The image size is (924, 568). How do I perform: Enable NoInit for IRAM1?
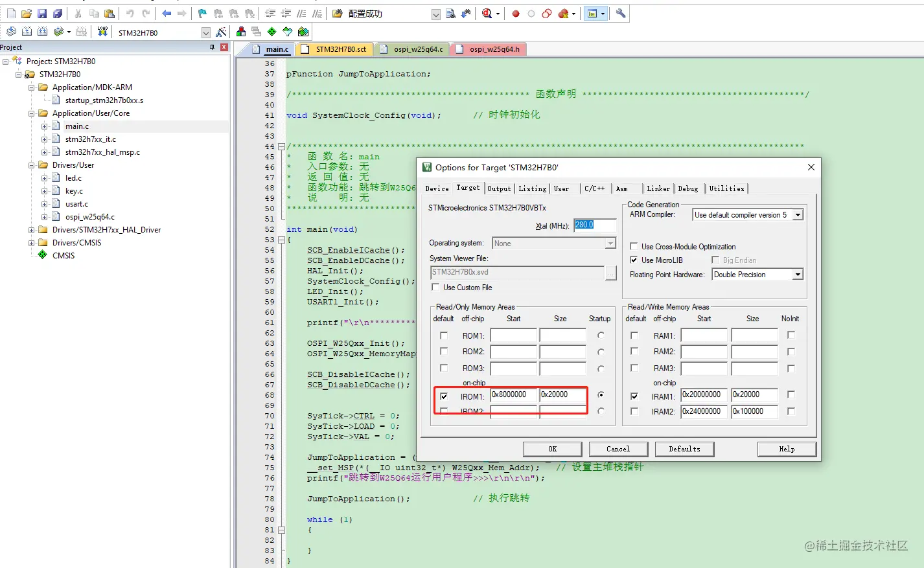point(791,394)
